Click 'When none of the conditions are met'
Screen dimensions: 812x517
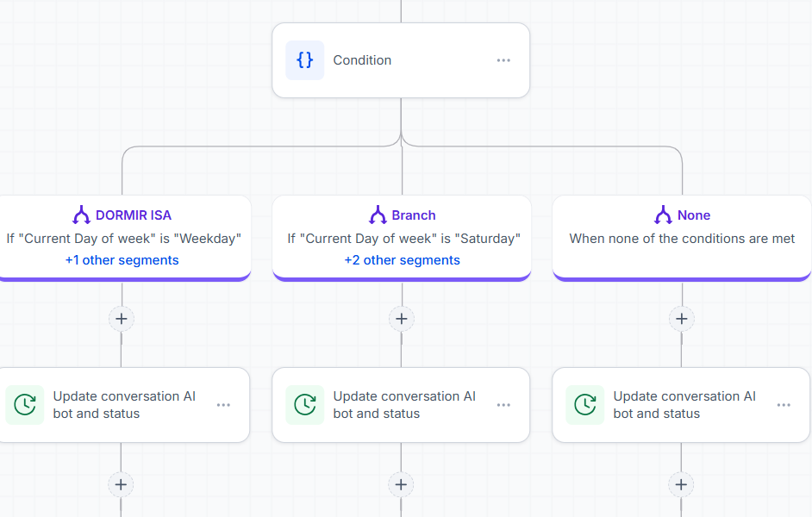pyautogui.click(x=682, y=239)
